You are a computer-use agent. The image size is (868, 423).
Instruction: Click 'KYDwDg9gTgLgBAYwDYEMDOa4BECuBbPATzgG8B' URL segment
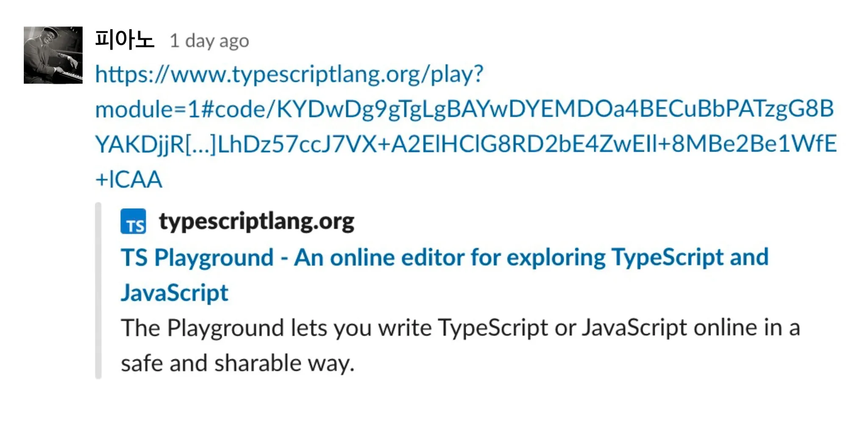tap(555, 109)
